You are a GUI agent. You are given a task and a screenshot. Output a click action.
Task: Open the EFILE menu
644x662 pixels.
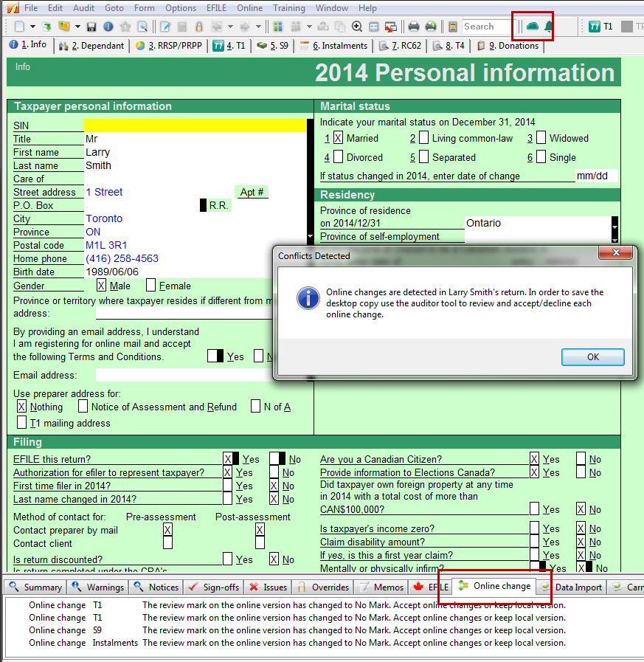(216, 8)
